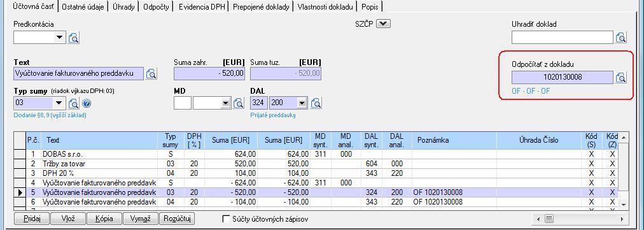Click lookup icon next to Text field
The width and height of the screenshot is (644, 230).
(x=151, y=74)
